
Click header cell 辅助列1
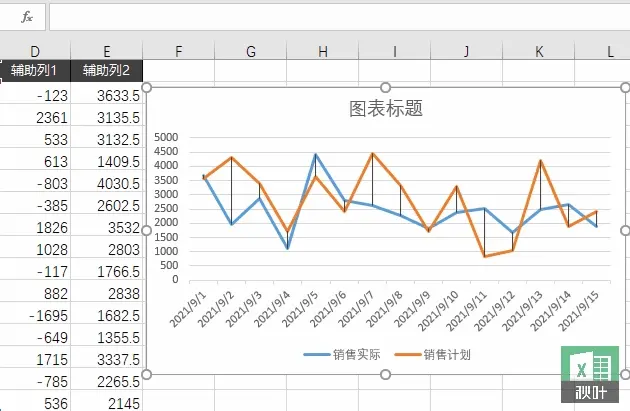coord(35,71)
